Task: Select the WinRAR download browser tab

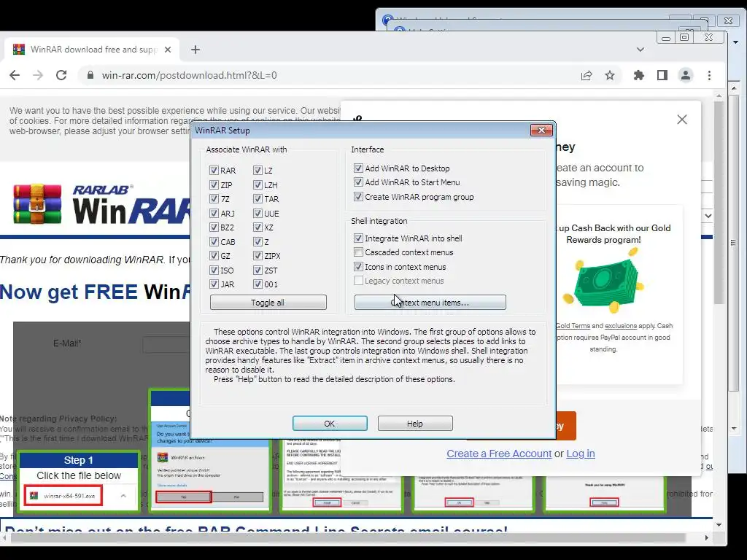Action: click(x=91, y=50)
